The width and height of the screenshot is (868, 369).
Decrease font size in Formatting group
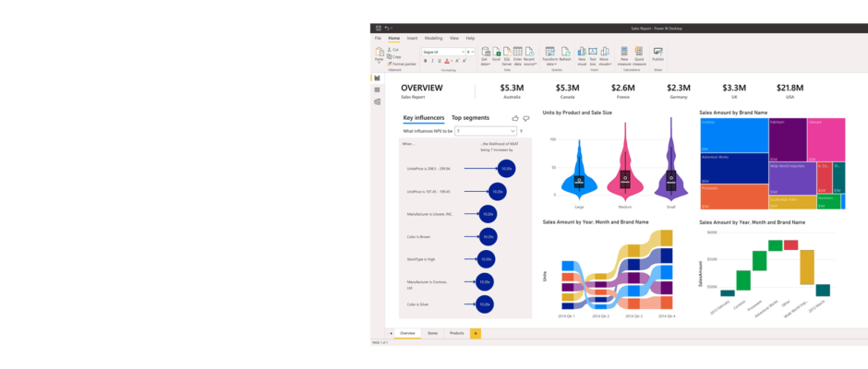tap(465, 61)
